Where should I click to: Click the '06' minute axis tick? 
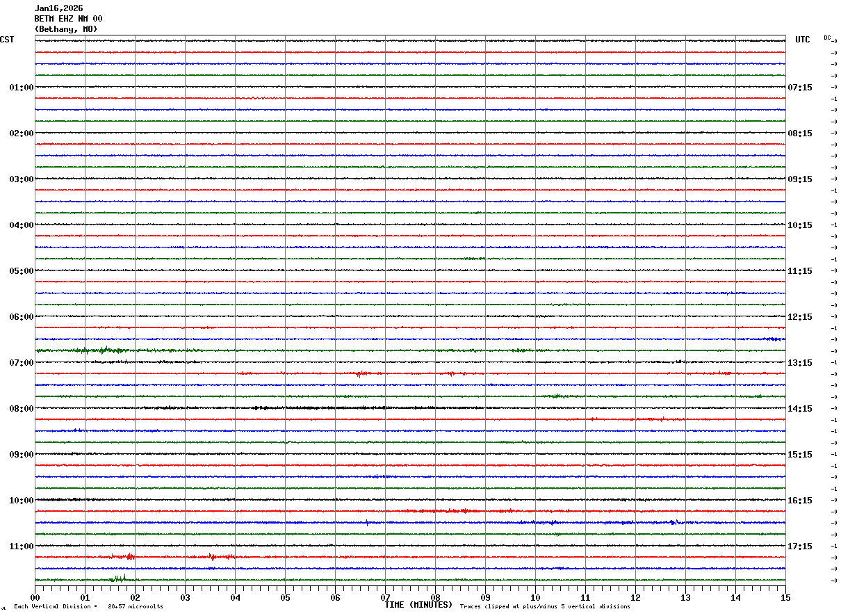(x=335, y=597)
